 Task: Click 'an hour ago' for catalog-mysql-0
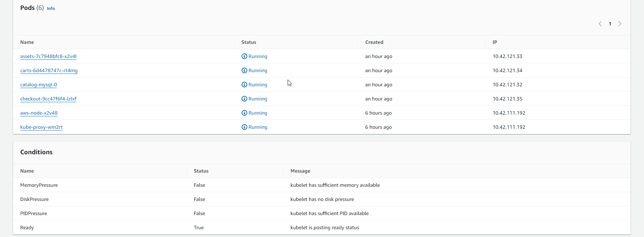[379, 85]
